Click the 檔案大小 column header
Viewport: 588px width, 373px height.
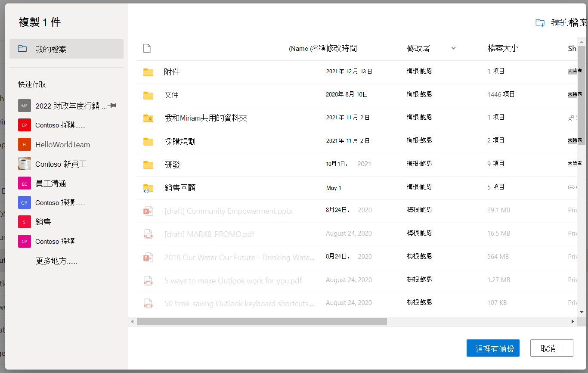(x=503, y=49)
